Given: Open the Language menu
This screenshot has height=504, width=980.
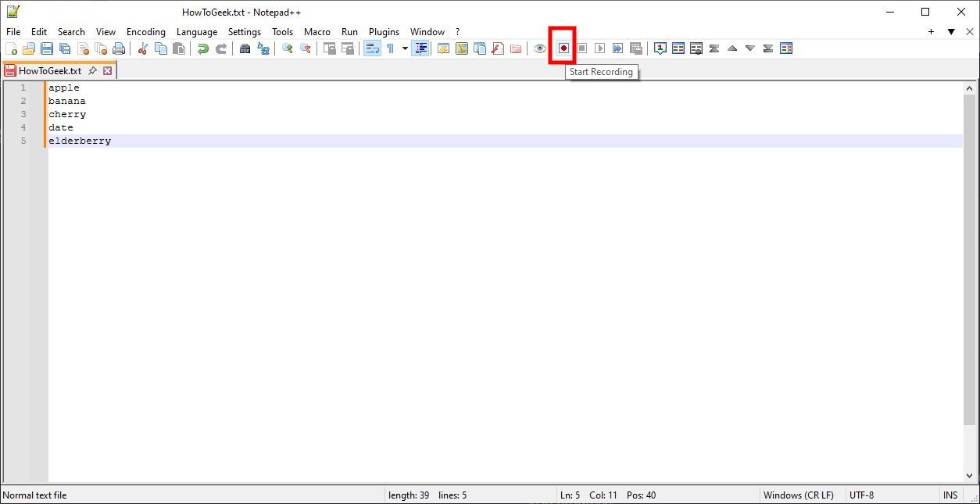Looking at the screenshot, I should click(x=196, y=31).
